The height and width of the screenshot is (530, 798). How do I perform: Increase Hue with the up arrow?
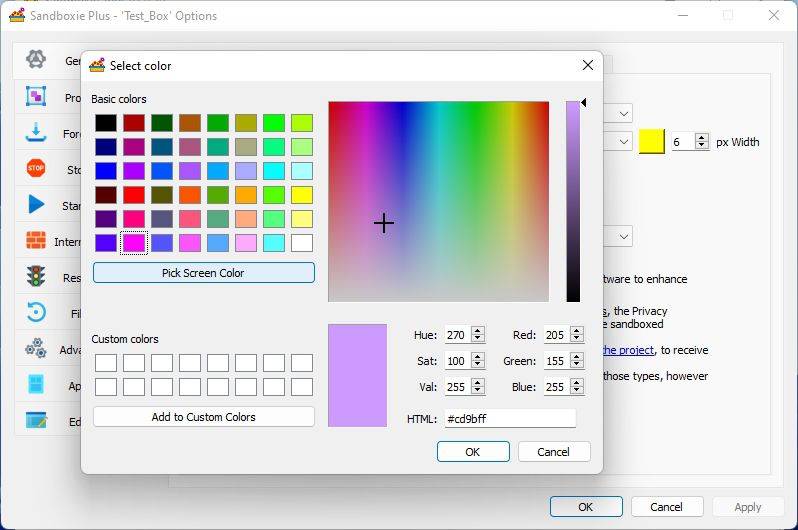(477, 330)
